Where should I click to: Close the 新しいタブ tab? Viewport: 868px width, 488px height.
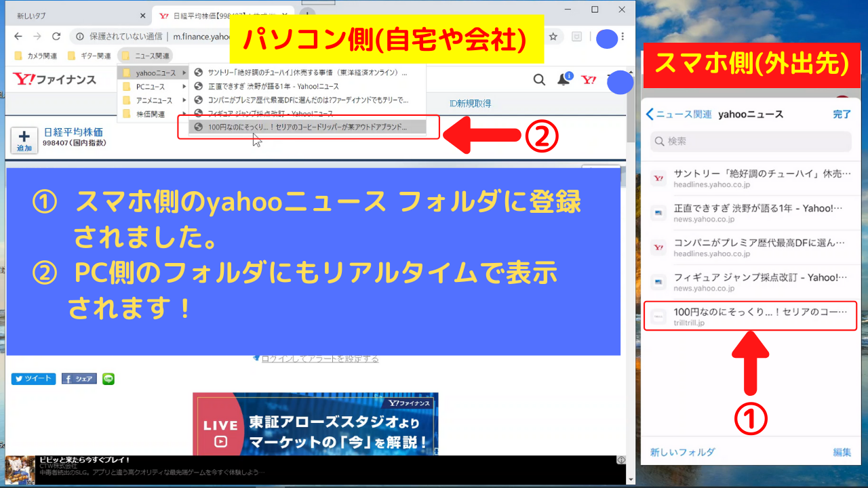(x=142, y=16)
